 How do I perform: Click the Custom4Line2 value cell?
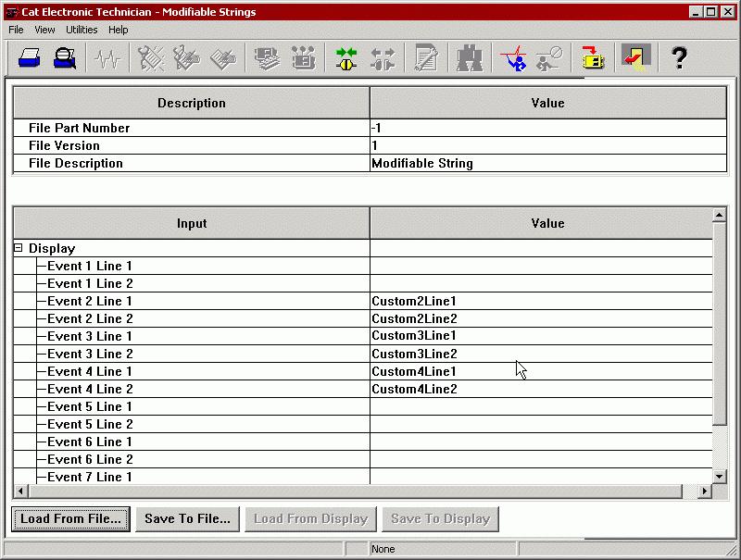click(x=541, y=389)
